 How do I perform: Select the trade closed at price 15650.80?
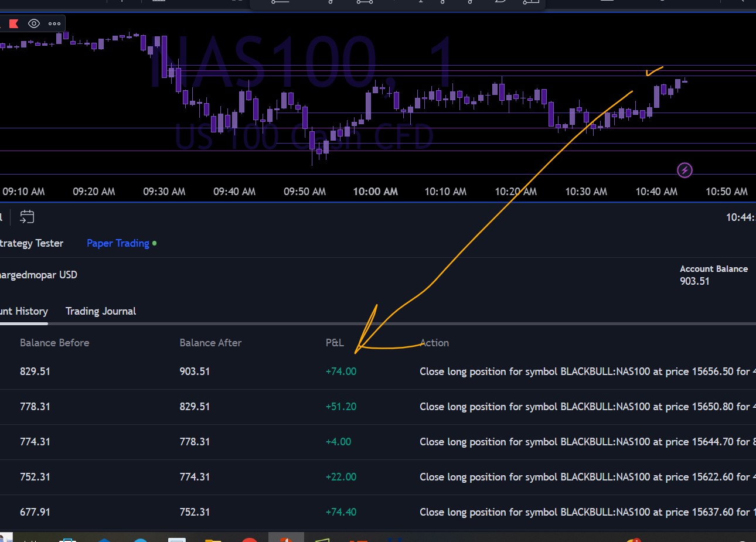(x=584, y=407)
